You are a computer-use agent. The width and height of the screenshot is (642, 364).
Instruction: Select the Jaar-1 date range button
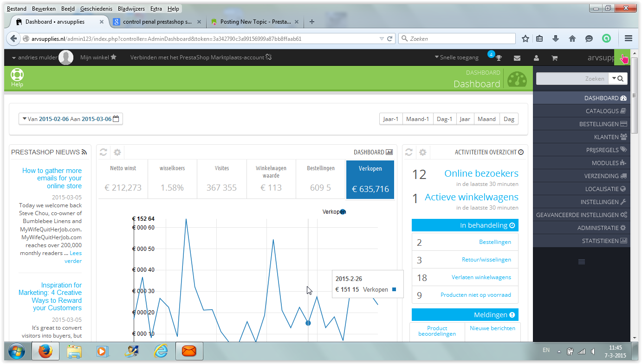(391, 119)
